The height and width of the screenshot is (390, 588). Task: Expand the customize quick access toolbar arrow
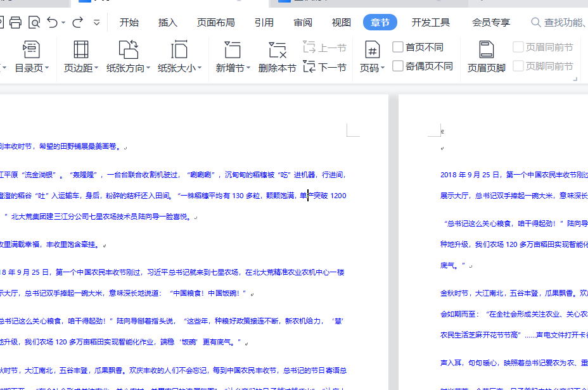tap(97, 23)
